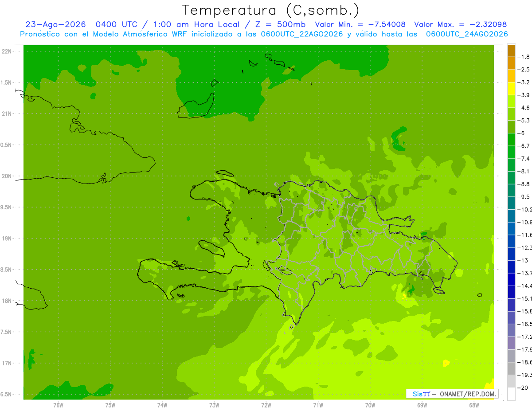Click the '0600UTC_24AGO2026' valid-until time
This screenshot has height=411, width=532.
[x=467, y=34]
